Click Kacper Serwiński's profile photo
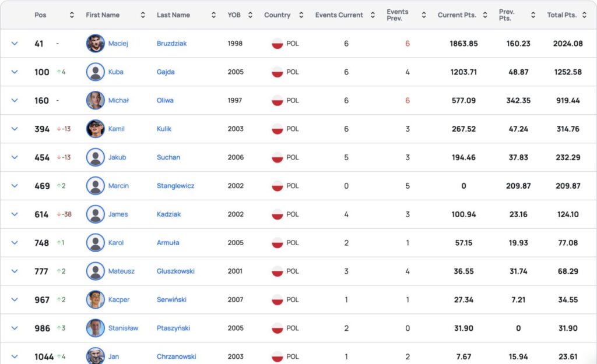 tap(96, 299)
